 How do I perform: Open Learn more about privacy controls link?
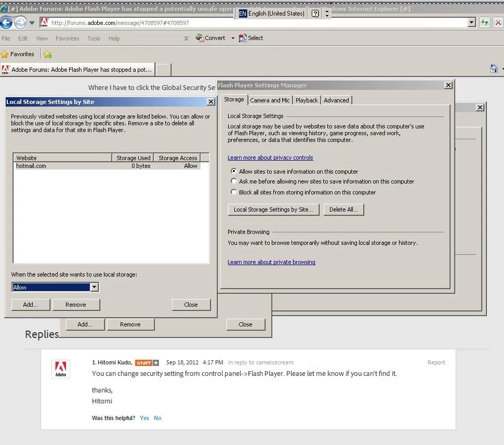pos(270,158)
